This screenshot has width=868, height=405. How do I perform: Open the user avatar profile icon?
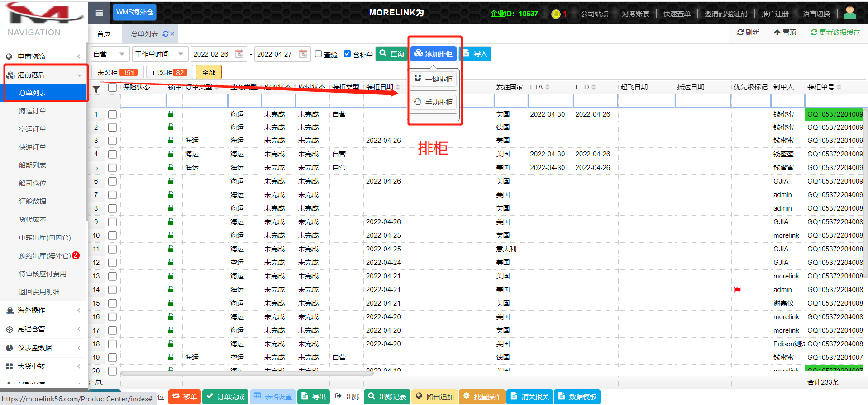pos(849,13)
